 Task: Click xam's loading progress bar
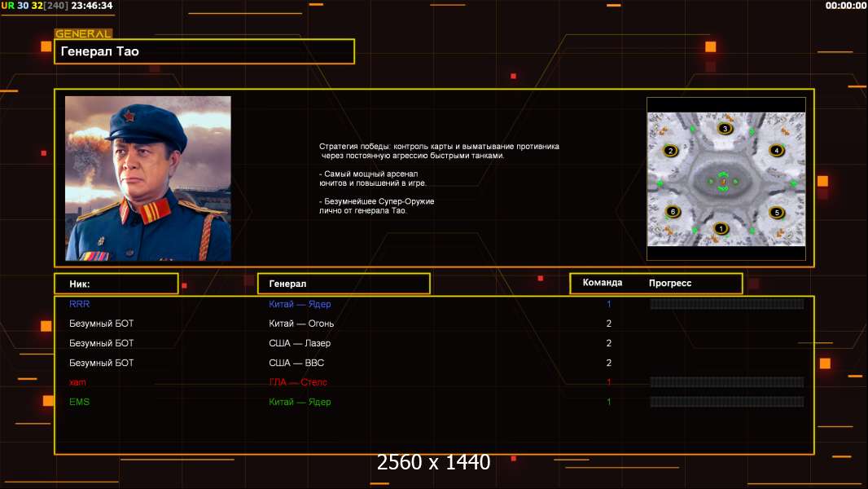pos(727,382)
